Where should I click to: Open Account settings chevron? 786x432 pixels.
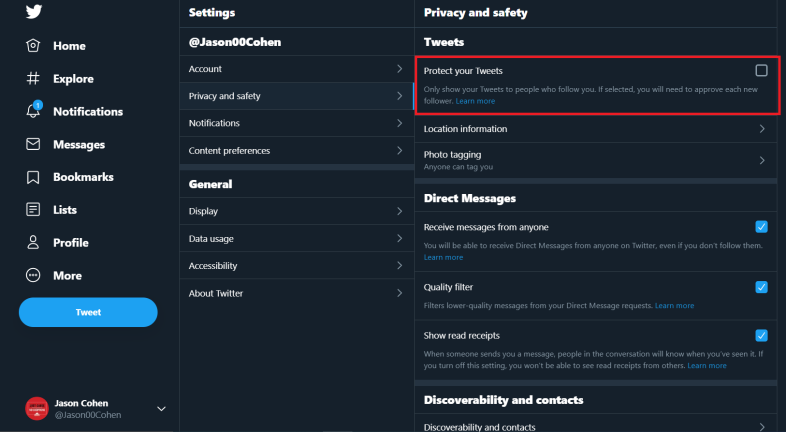tap(400, 69)
